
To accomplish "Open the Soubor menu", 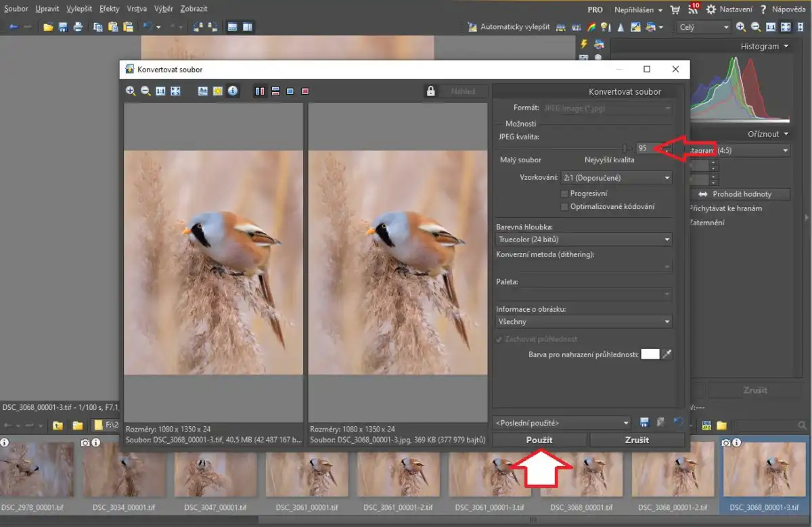I will (16, 9).
